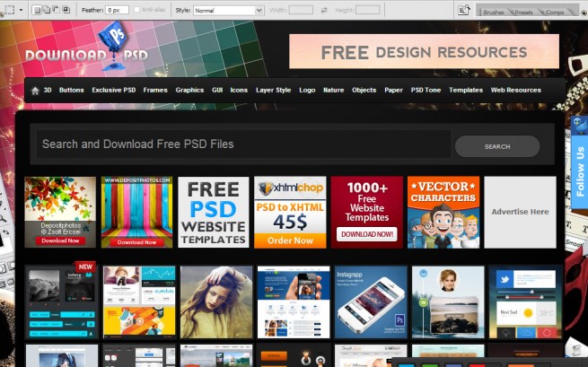Image resolution: width=588 pixels, height=367 pixels.
Task: Open the GUI category
Action: coord(217,90)
